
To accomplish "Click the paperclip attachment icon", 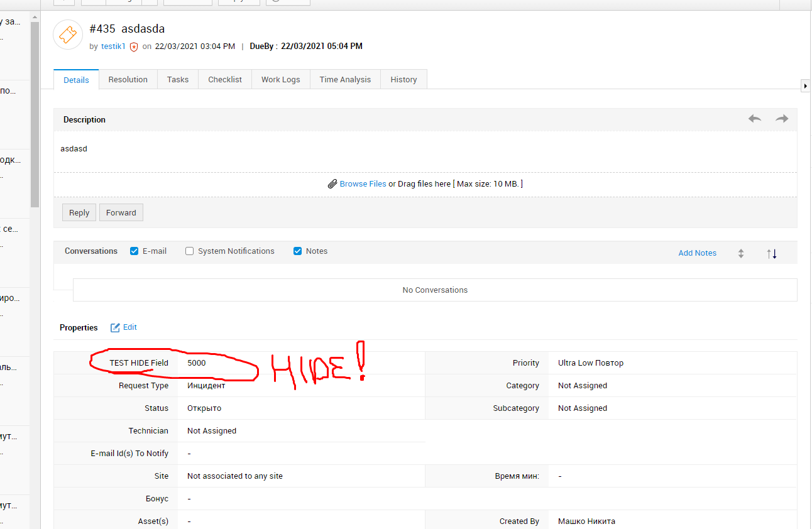I will point(332,184).
